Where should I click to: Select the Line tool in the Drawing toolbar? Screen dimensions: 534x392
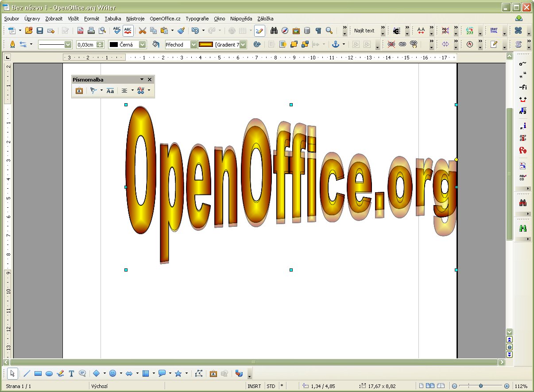coord(27,373)
